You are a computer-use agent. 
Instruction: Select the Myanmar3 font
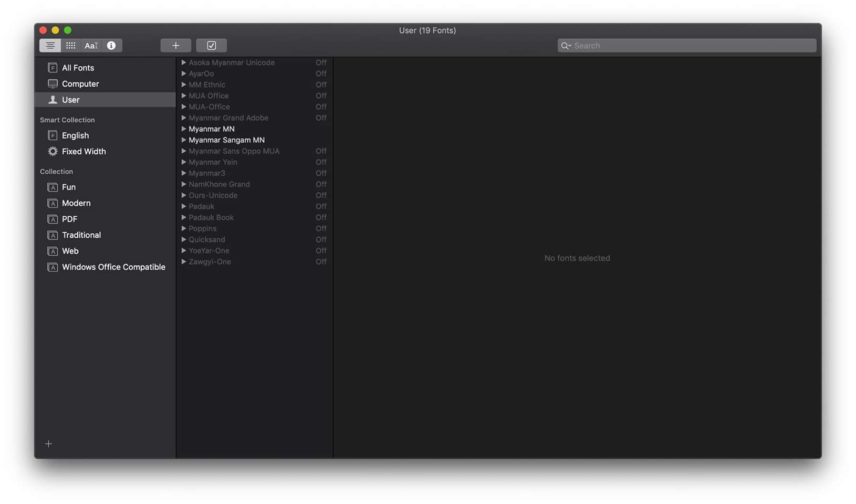255,173
